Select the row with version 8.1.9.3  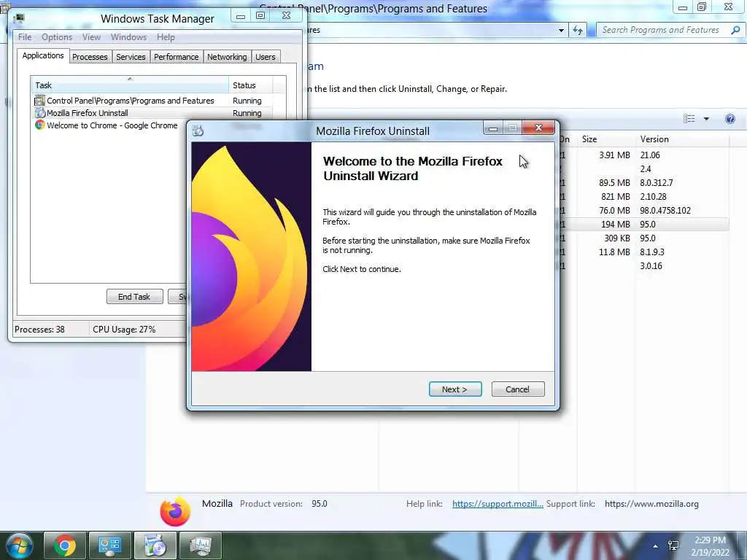[644, 252]
